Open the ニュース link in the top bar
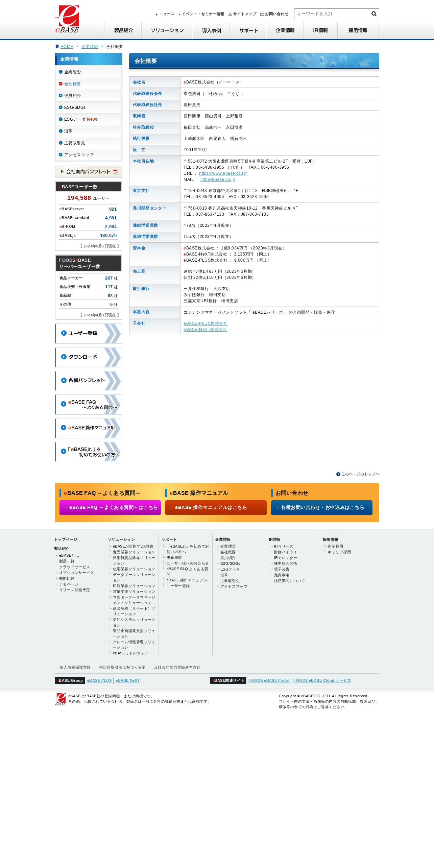 click(167, 14)
